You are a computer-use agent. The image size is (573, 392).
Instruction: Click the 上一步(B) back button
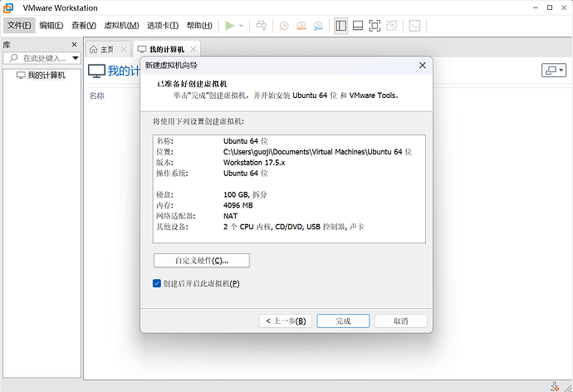[286, 321]
